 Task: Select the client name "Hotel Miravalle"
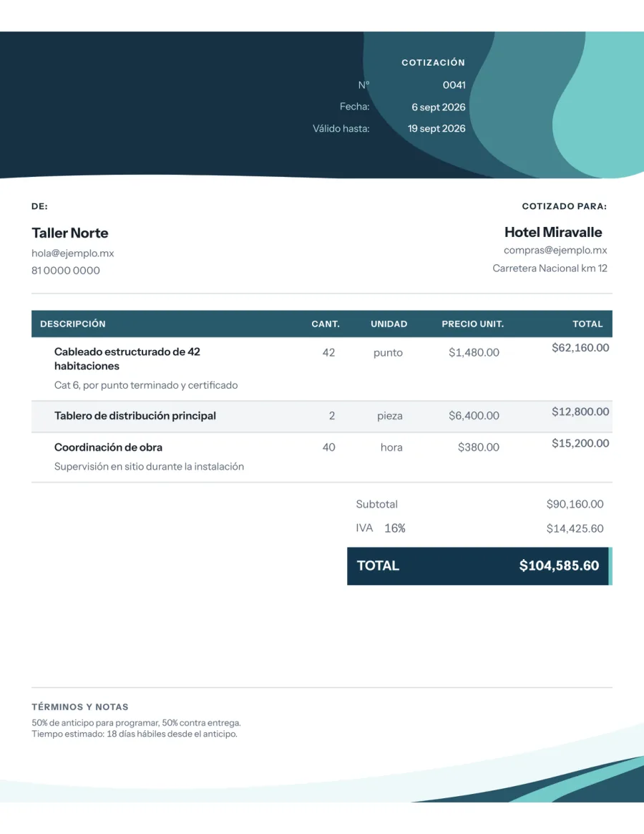[x=553, y=232]
